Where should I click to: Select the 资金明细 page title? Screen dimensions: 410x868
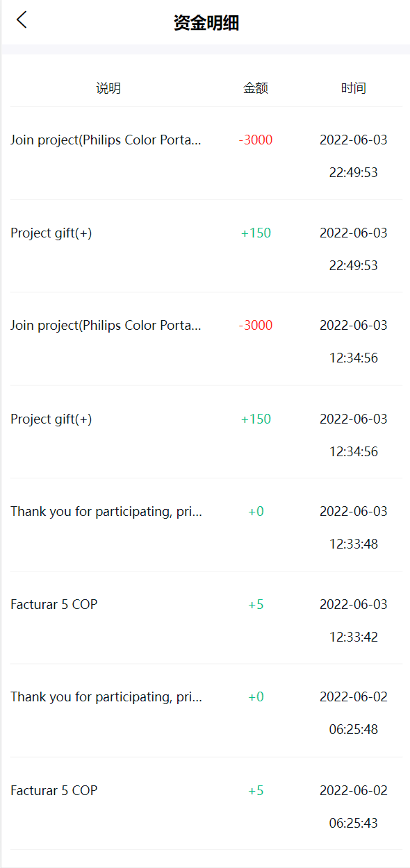pyautogui.click(x=206, y=23)
